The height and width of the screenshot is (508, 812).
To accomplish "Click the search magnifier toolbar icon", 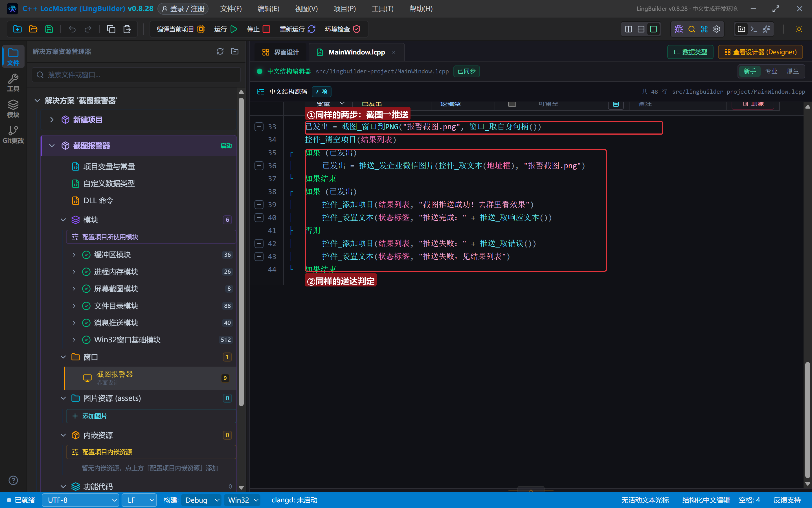I will point(692,29).
